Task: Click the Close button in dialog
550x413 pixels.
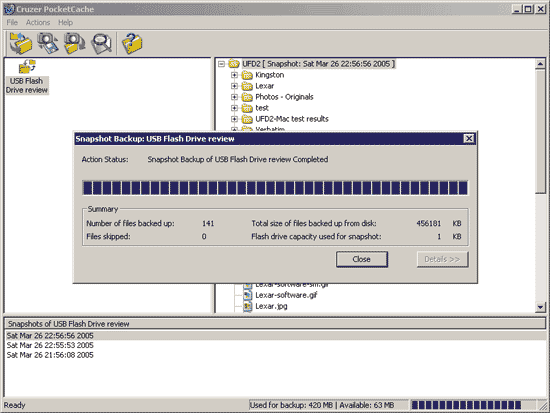Action: [x=362, y=259]
